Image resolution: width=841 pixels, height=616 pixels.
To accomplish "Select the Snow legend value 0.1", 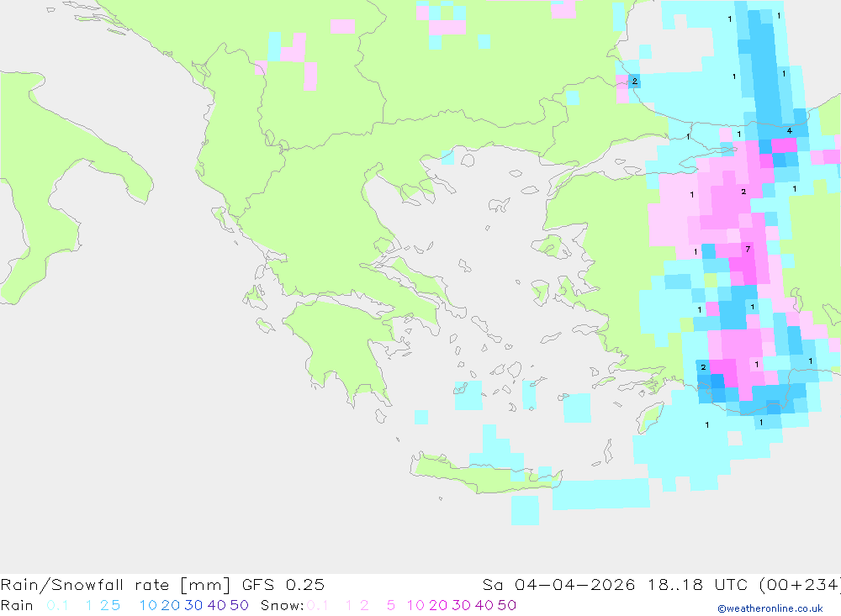I will [318, 605].
